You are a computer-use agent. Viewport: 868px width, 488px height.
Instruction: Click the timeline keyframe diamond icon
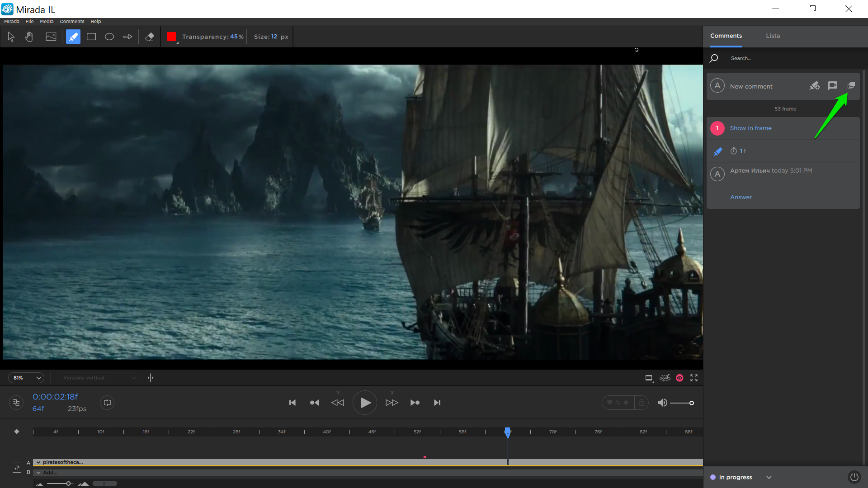tap(17, 432)
